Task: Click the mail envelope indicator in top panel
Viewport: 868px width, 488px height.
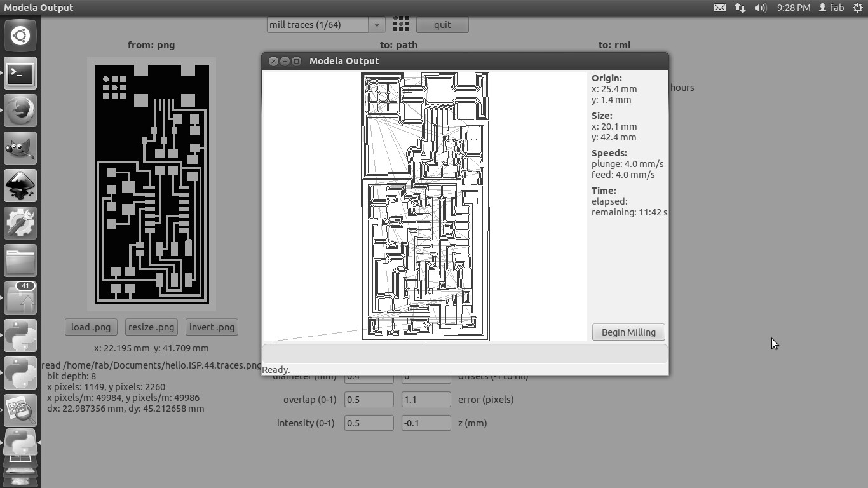Action: [719, 8]
